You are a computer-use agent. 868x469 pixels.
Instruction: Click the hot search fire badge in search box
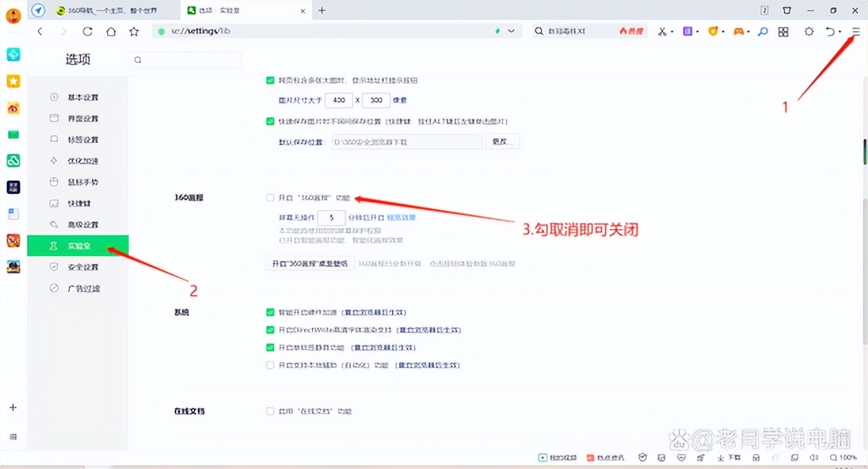pyautogui.click(x=631, y=31)
